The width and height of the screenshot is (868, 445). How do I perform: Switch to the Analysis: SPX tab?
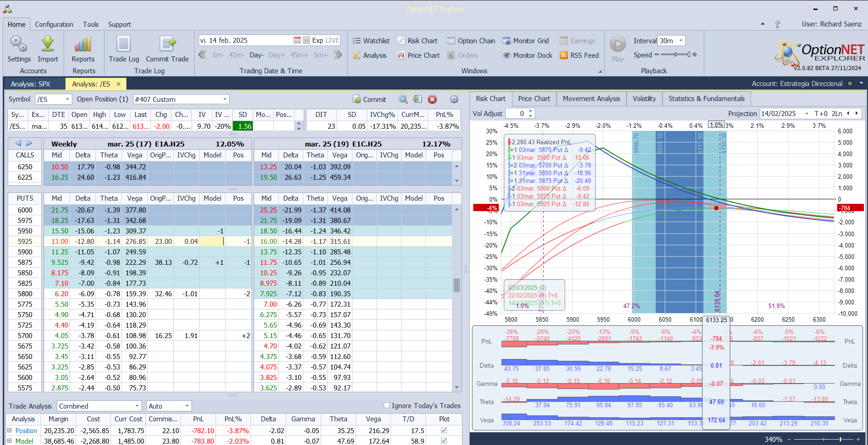coord(30,84)
